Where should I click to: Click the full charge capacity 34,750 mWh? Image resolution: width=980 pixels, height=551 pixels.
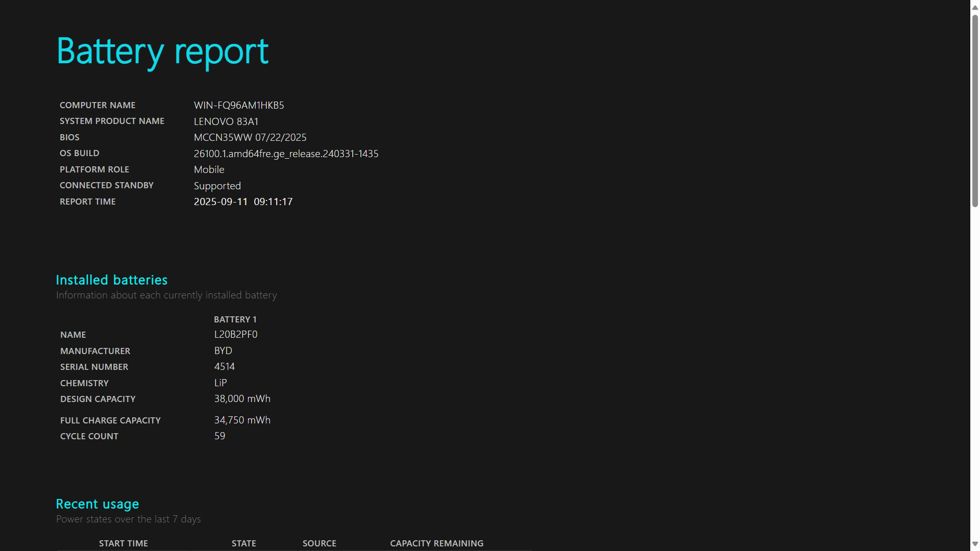242,420
